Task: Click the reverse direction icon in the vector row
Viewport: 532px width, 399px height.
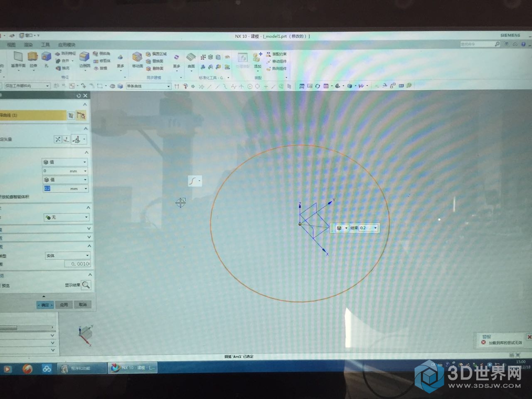Action: point(58,140)
